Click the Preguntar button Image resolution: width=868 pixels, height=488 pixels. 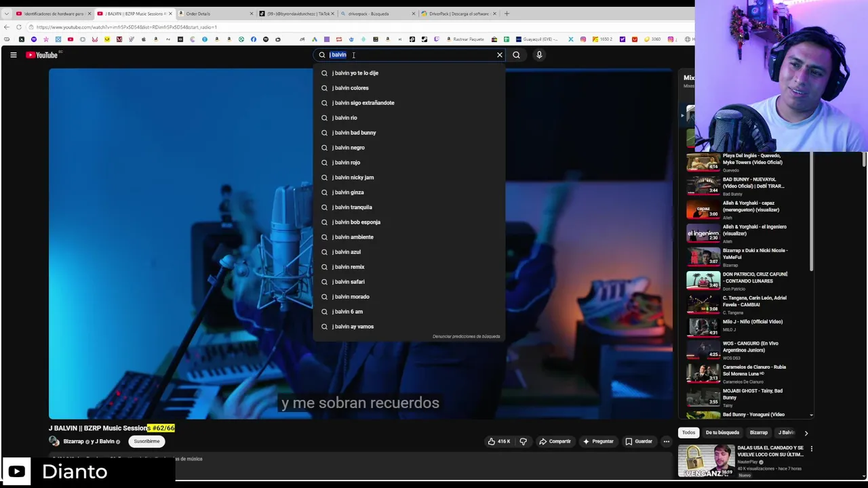[597, 441]
